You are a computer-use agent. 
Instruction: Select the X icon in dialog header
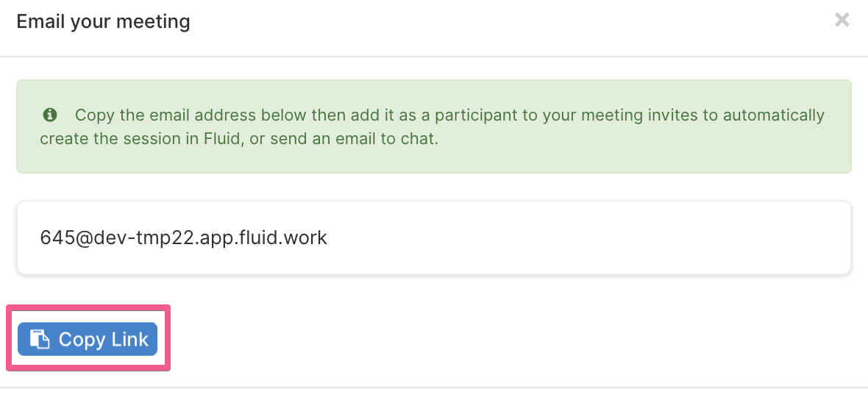842,21
